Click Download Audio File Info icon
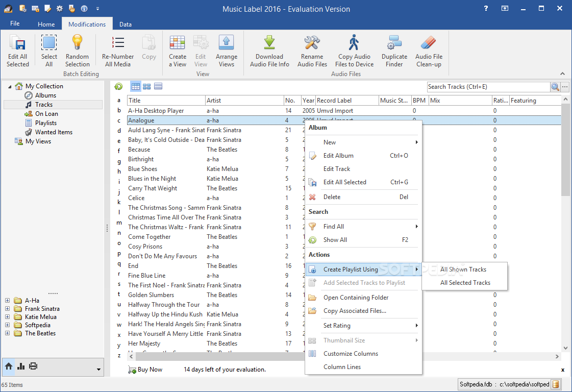Image resolution: width=572 pixels, height=392 pixels. click(x=269, y=42)
